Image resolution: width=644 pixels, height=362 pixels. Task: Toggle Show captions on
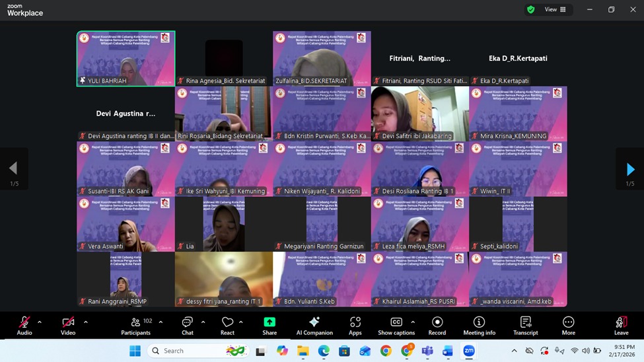tap(396, 325)
